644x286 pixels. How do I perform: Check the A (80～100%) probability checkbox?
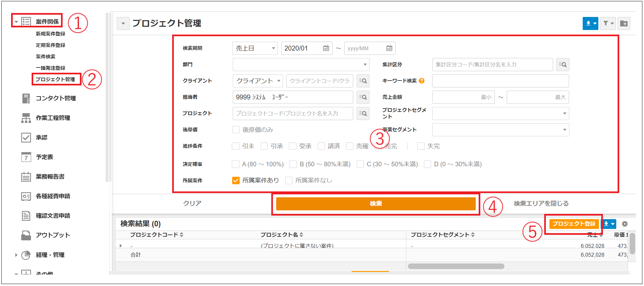(x=235, y=164)
